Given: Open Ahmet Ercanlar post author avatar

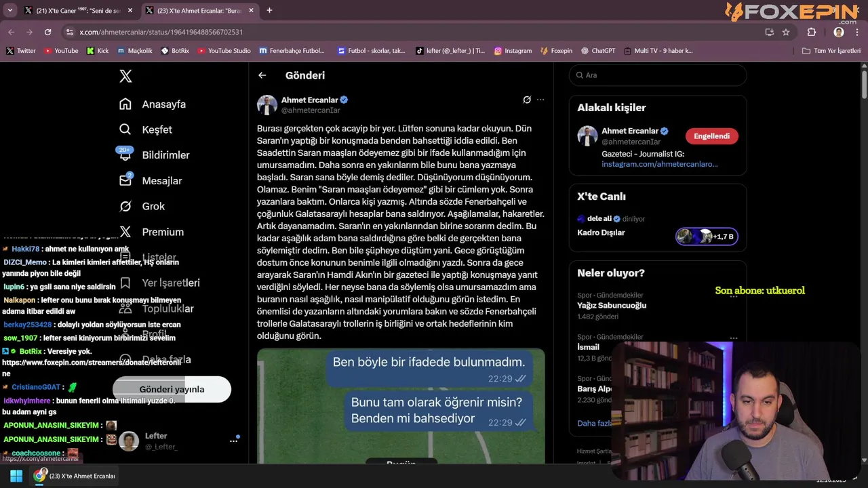Looking at the screenshot, I should tap(267, 105).
